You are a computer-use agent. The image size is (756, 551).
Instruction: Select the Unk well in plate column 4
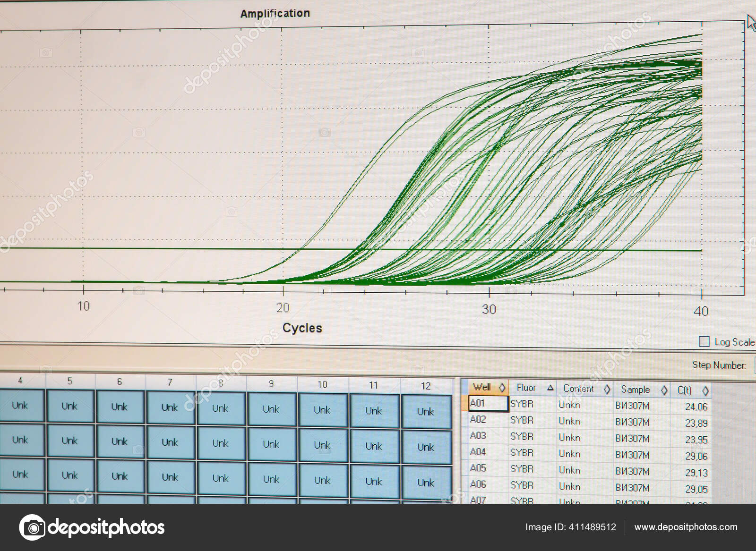[20, 405]
